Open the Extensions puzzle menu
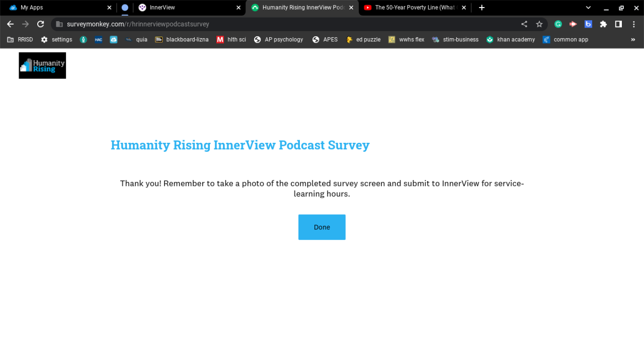This screenshot has height=362, width=644. tap(603, 24)
